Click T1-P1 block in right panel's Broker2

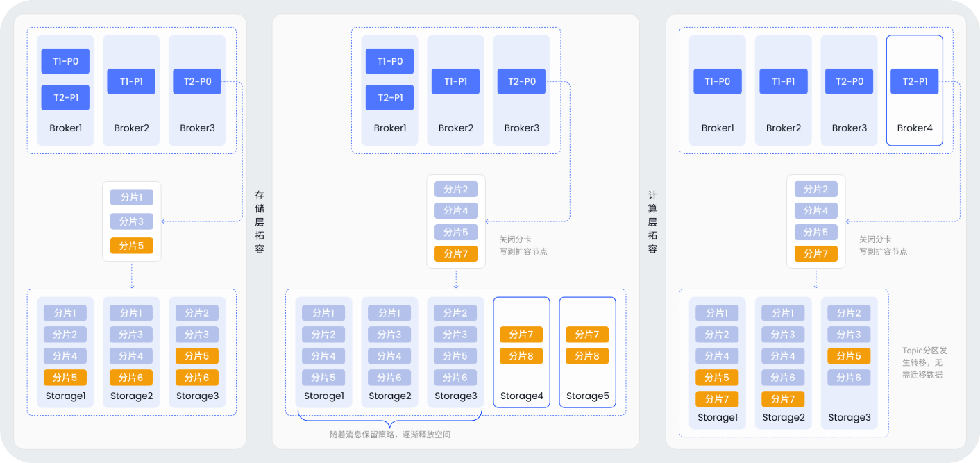tap(783, 81)
